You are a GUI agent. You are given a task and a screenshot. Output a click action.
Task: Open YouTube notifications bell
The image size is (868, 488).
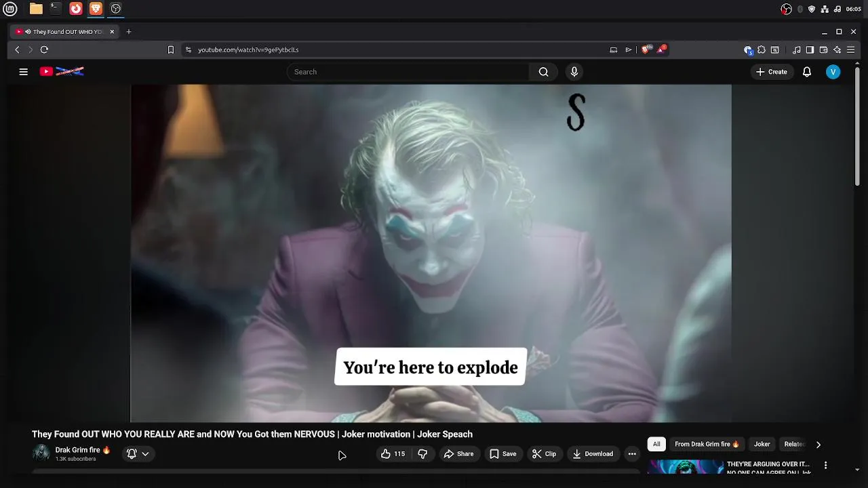(807, 72)
